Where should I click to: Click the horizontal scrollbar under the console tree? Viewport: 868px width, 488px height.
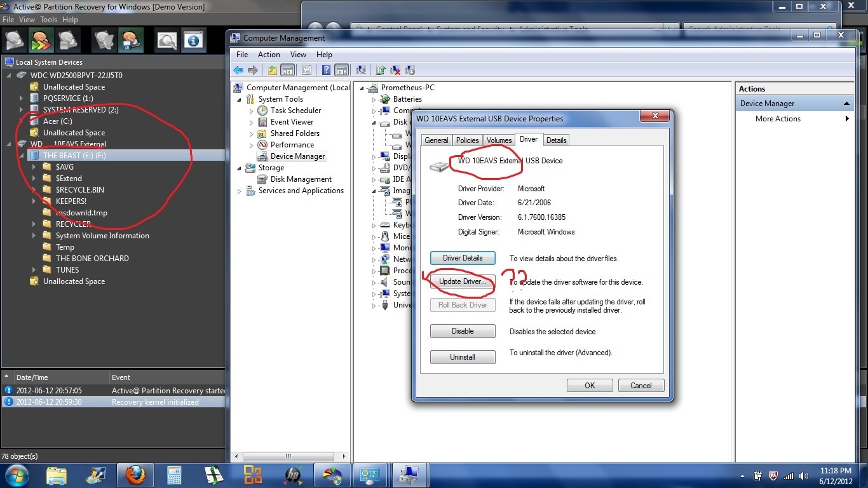pyautogui.click(x=288, y=456)
